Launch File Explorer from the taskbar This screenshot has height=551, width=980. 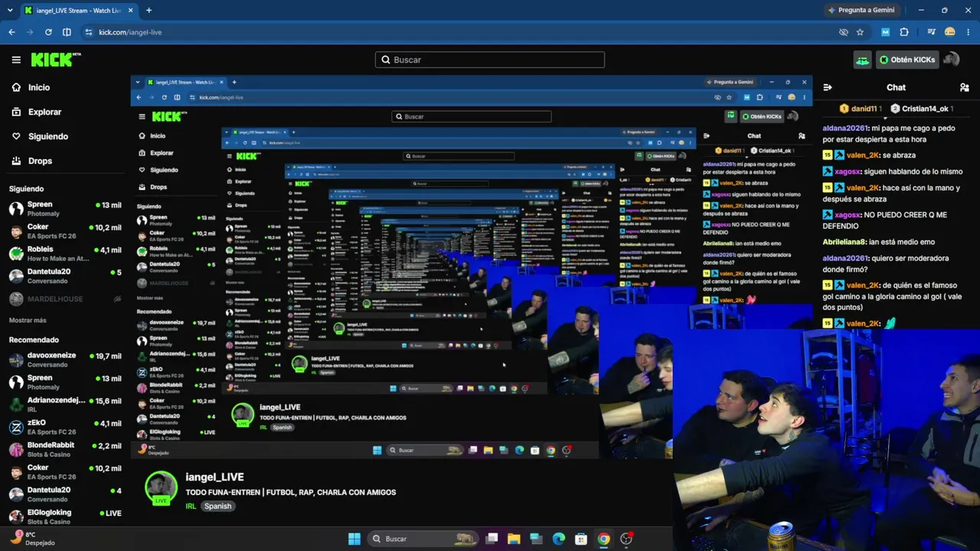click(514, 539)
